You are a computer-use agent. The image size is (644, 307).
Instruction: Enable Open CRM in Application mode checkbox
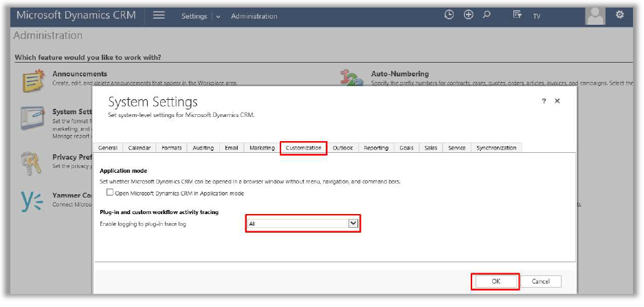point(110,193)
